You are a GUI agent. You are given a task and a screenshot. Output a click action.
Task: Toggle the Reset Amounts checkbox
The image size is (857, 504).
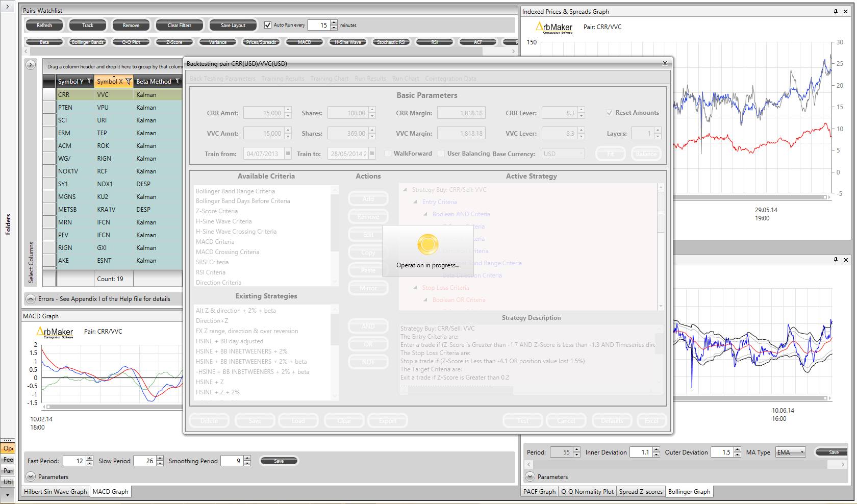609,113
